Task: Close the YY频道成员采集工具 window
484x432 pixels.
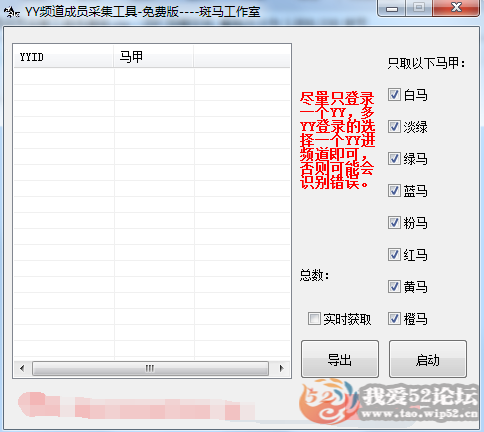Action: (x=456, y=8)
